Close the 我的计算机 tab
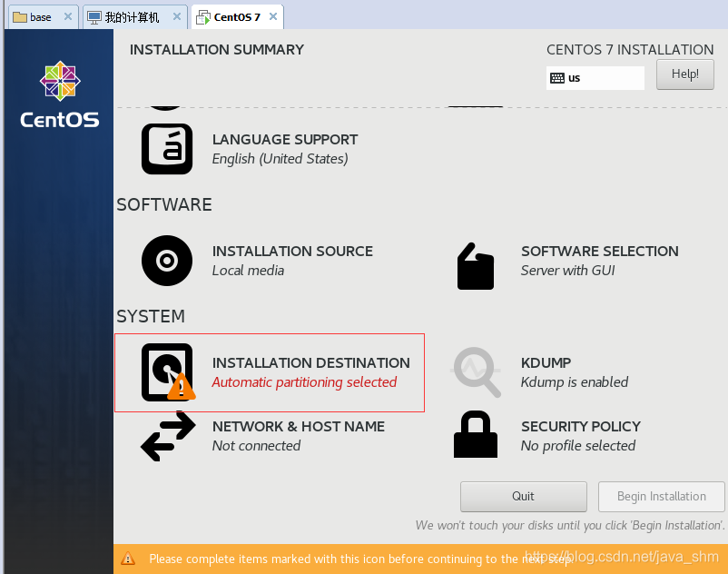Image resolution: width=728 pixels, height=574 pixels. [177, 16]
